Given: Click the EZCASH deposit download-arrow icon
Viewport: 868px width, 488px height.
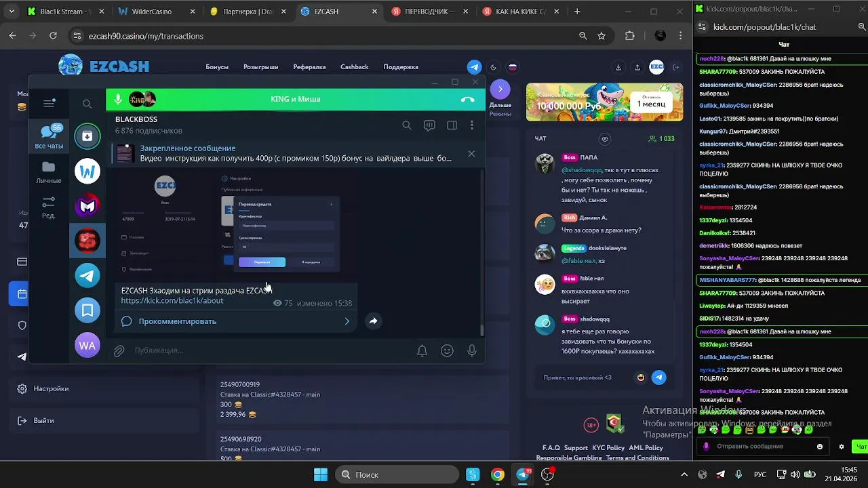Looking at the screenshot, I should (618, 67).
